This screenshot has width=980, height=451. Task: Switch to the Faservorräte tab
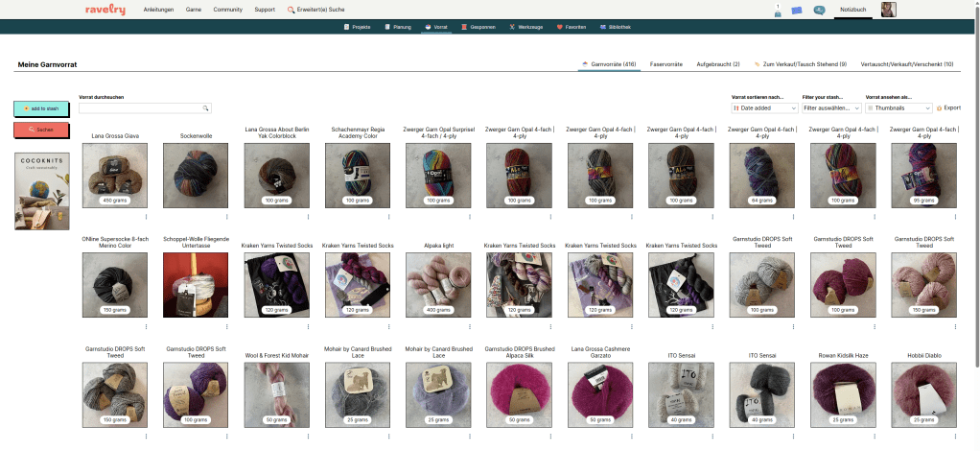click(665, 64)
